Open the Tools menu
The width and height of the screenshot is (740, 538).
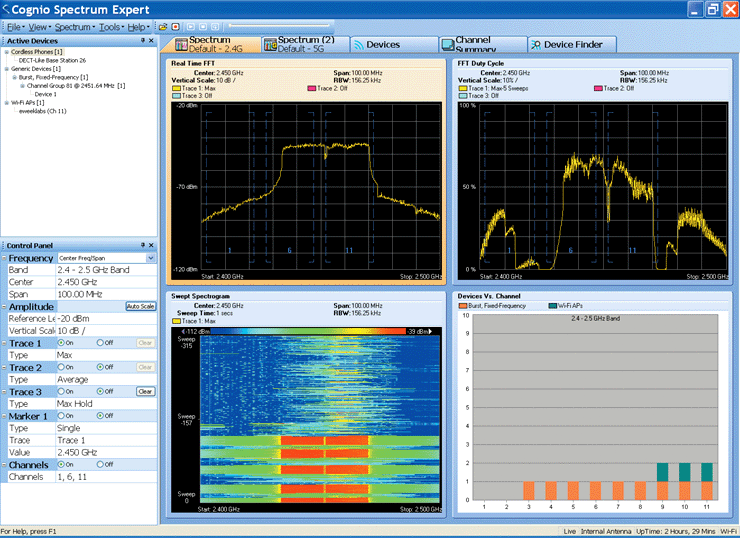[x=111, y=27]
